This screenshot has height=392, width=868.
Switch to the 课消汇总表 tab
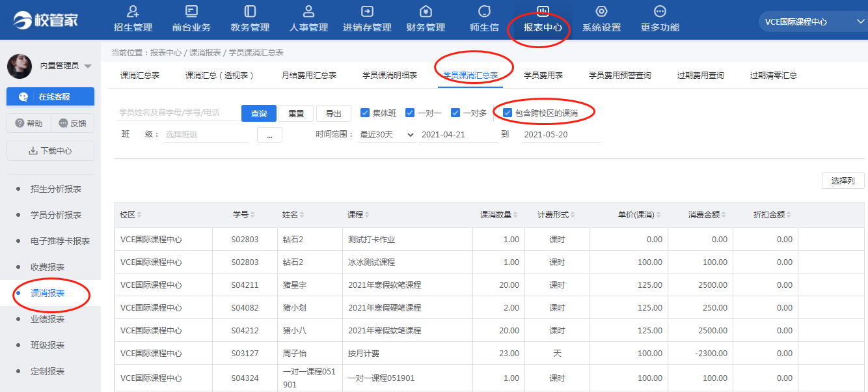click(140, 76)
